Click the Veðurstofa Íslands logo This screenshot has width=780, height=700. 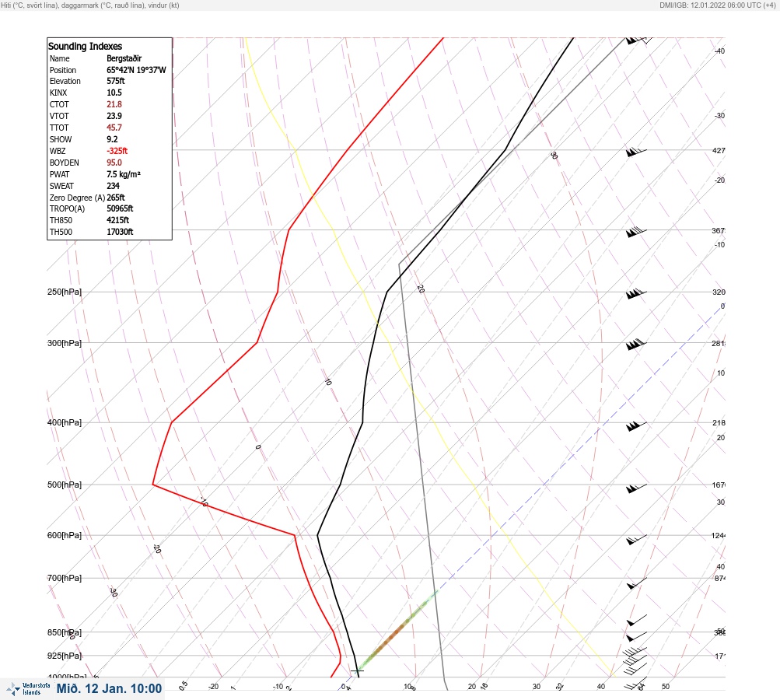28,689
